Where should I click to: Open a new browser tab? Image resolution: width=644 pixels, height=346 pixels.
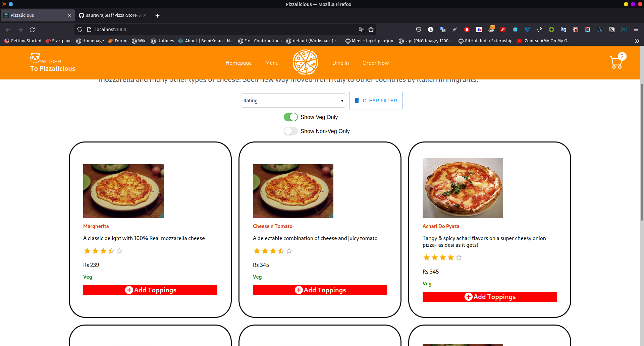pyautogui.click(x=157, y=15)
